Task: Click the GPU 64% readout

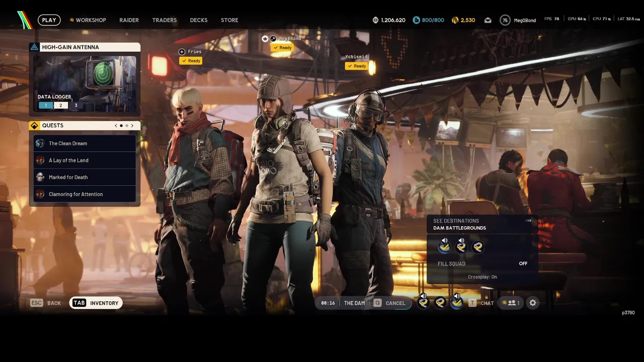Action: (x=577, y=19)
